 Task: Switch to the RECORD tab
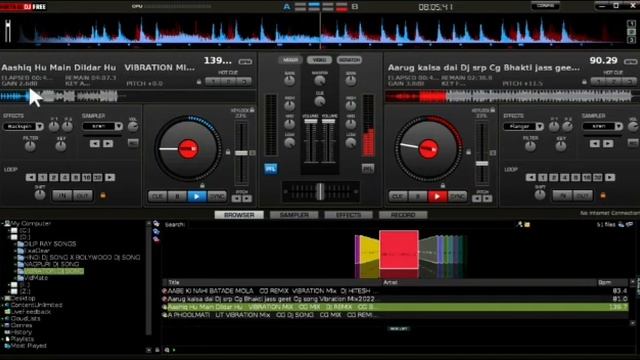[x=403, y=215]
